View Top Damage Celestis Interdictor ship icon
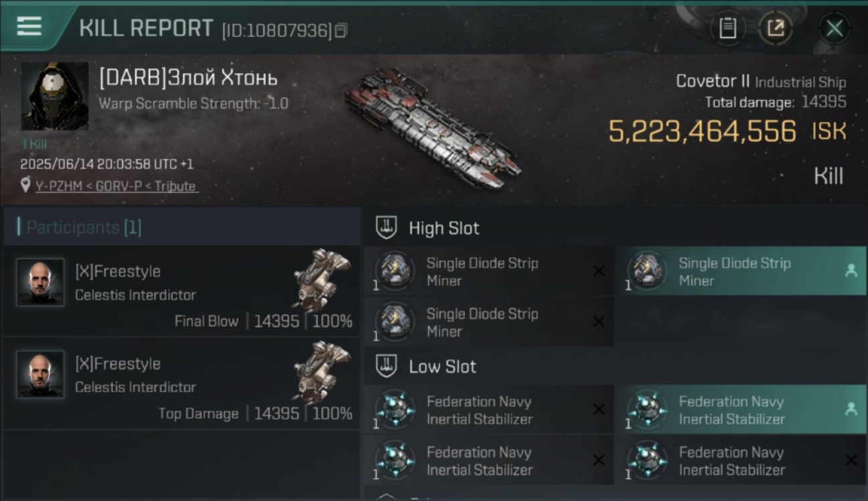The image size is (868, 501). tap(322, 372)
